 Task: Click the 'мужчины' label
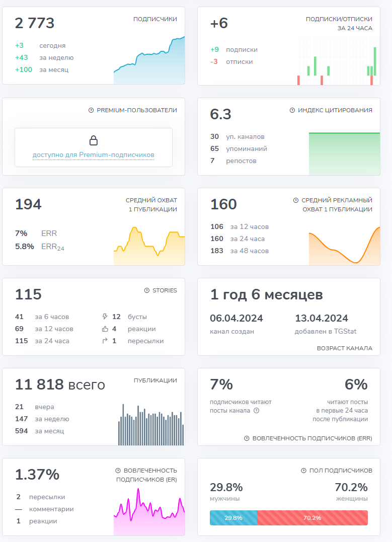coord(225,499)
